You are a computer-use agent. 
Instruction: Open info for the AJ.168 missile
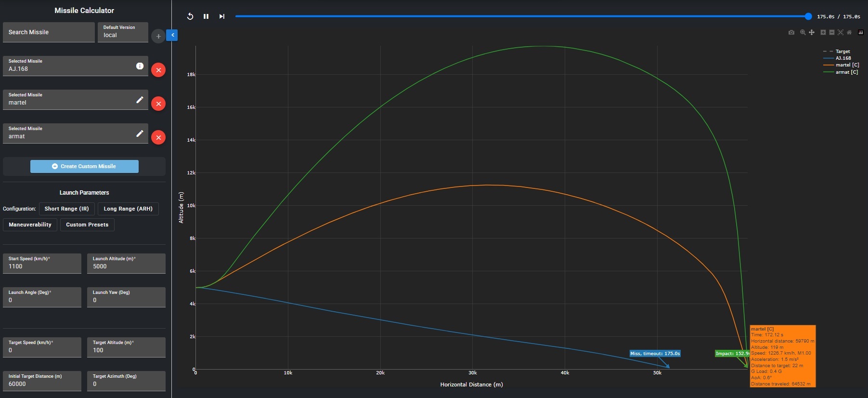point(140,66)
